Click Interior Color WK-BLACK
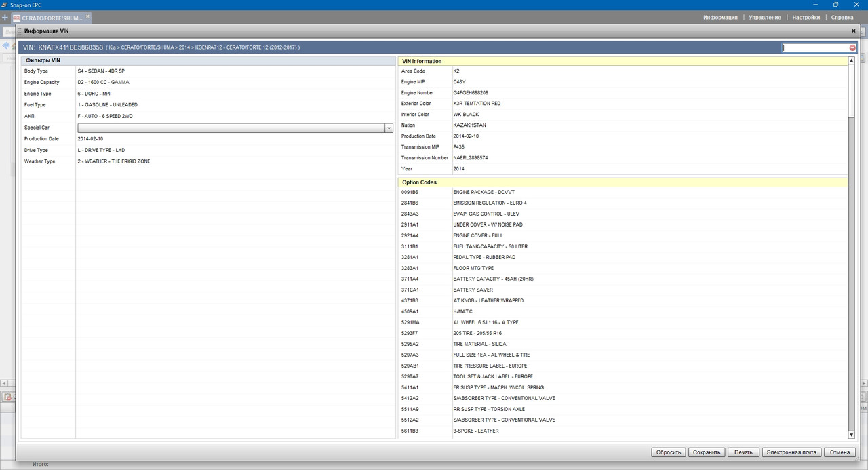 point(466,115)
